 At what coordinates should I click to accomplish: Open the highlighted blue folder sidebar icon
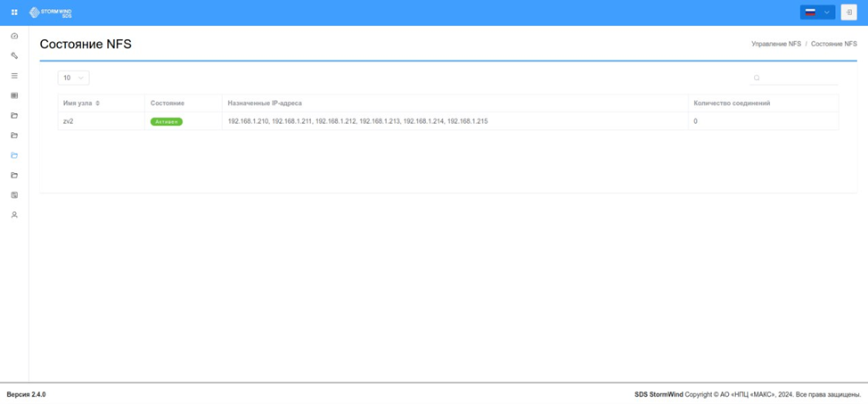tap(14, 155)
